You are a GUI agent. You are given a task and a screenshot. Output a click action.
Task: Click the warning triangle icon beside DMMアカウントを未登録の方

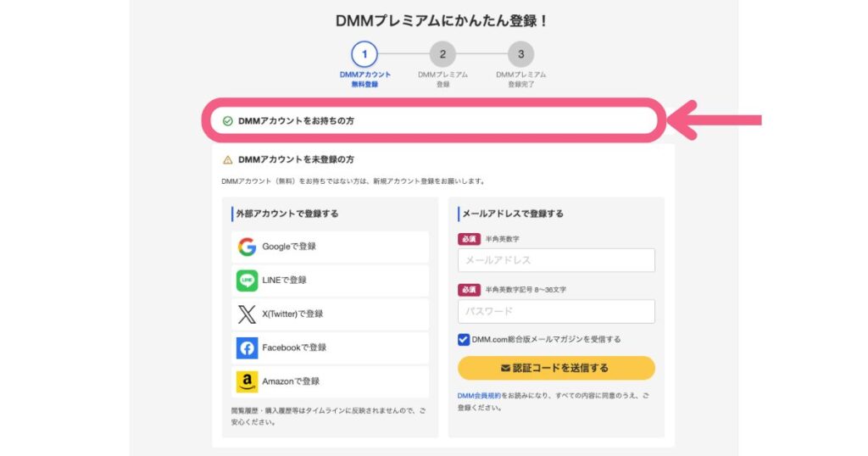(227, 160)
